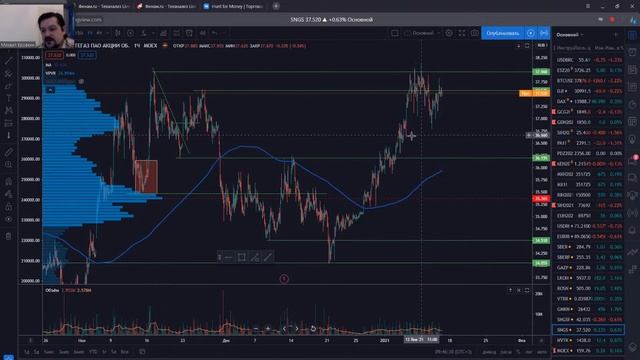Click the red event marker on time axis
Image resolution: width=640 pixels, height=360 pixels.
click(284, 279)
